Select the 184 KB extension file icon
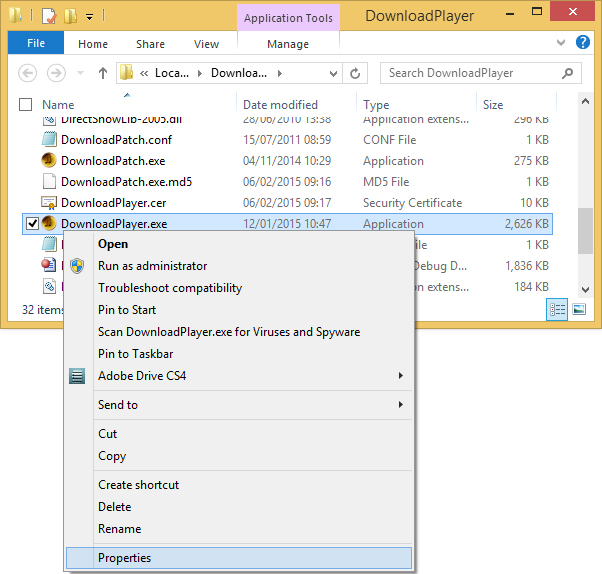602x574 pixels. (x=49, y=286)
